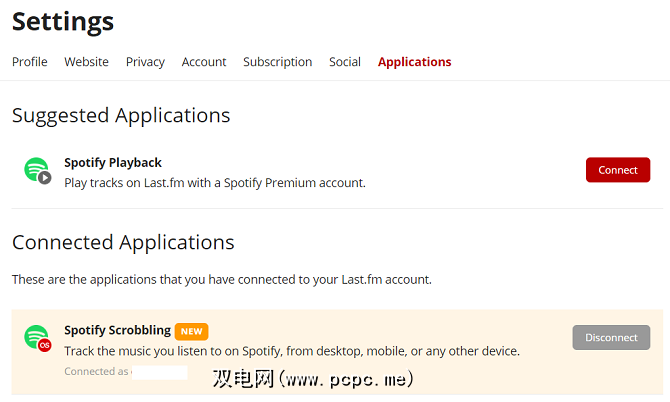Click the Spotify Premium playback description

(215, 182)
